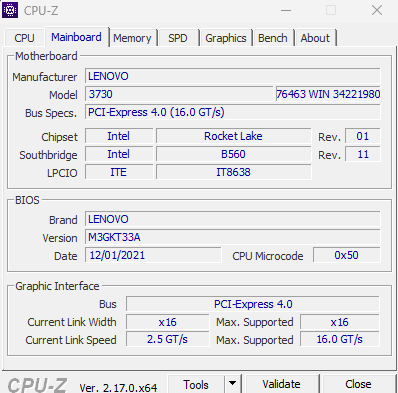This screenshot has height=393, width=398.
Task: Open the Memory tab
Action: coord(132,38)
